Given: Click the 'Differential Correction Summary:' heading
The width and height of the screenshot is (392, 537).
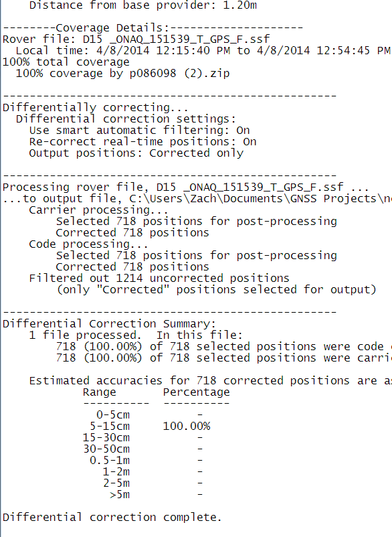Looking at the screenshot, I should (x=110, y=323).
